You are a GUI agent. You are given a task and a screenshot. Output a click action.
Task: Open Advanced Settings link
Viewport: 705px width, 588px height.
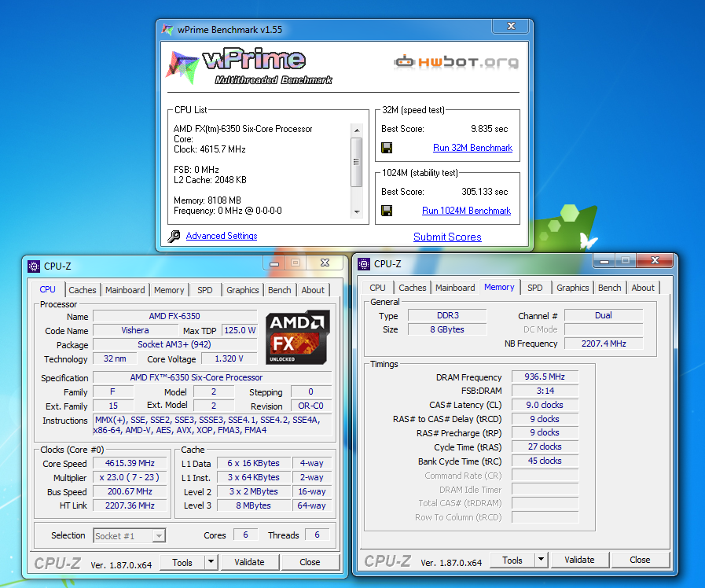pyautogui.click(x=222, y=236)
